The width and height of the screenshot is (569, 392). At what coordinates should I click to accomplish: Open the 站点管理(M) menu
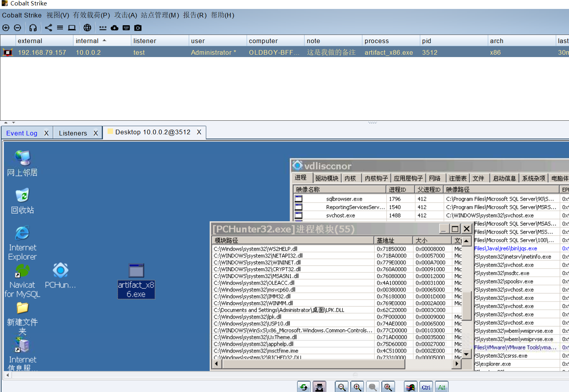tap(160, 15)
